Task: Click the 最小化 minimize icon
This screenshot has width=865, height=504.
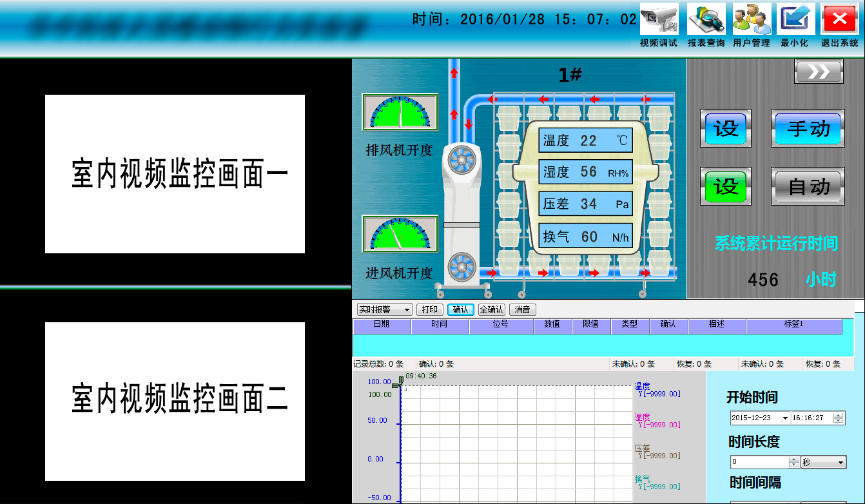Action: coord(794,19)
